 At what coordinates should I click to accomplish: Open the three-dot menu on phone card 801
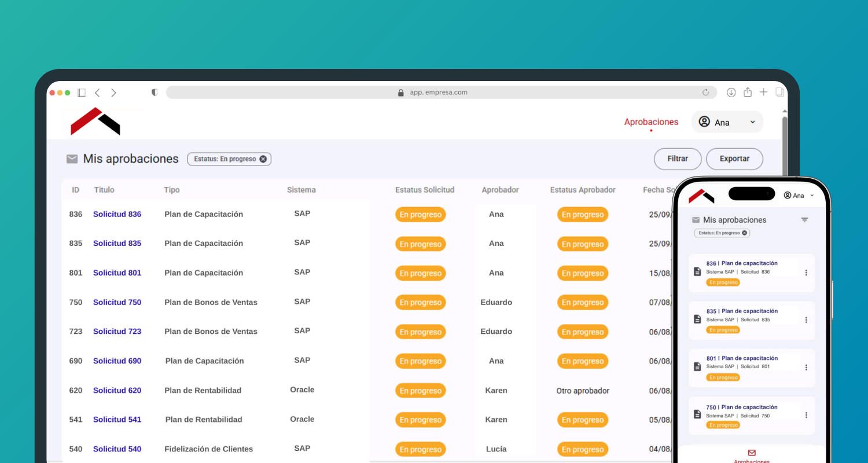[806, 368]
